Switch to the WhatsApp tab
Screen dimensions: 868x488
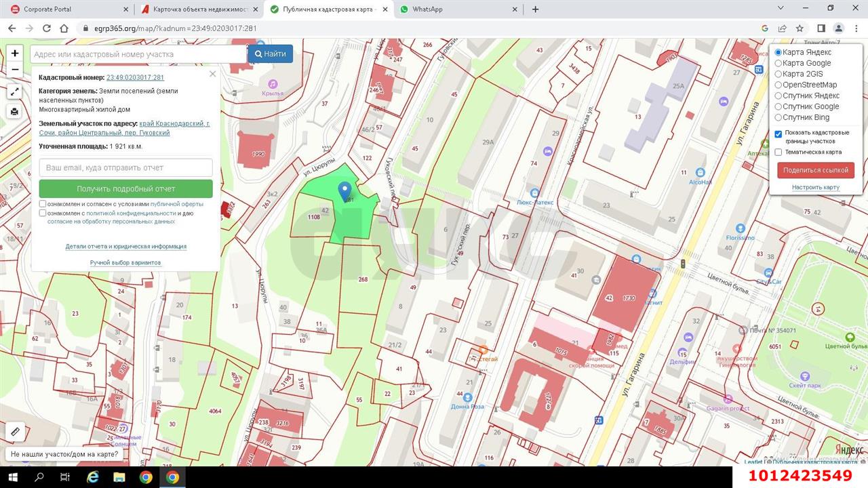(x=427, y=9)
